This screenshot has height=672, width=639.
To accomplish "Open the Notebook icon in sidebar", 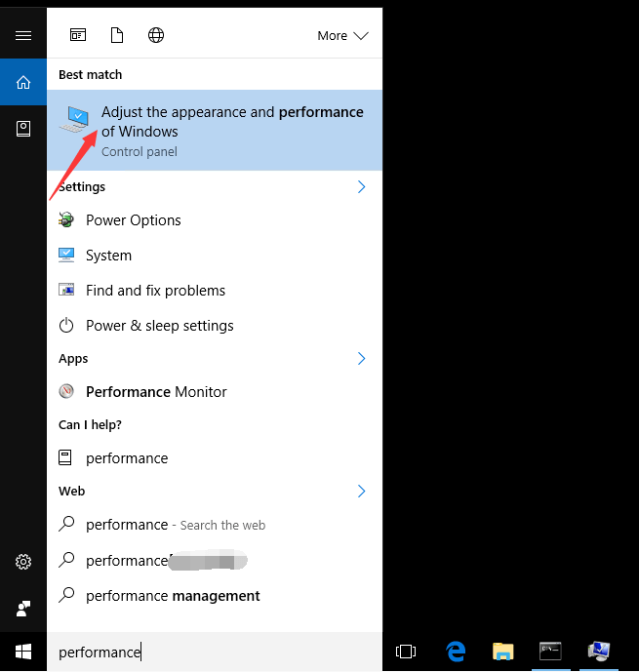I will point(23,129).
